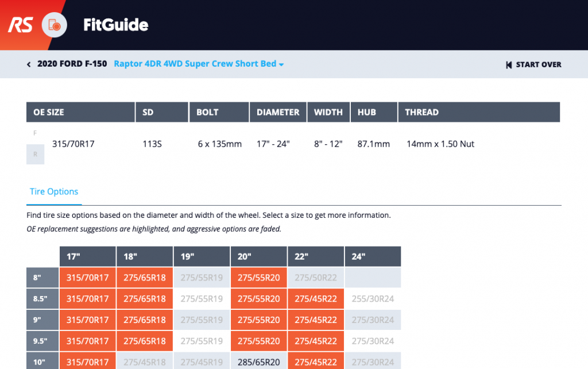
Task: Select 275/55R20 in the 9.5" row
Action: coord(259,341)
